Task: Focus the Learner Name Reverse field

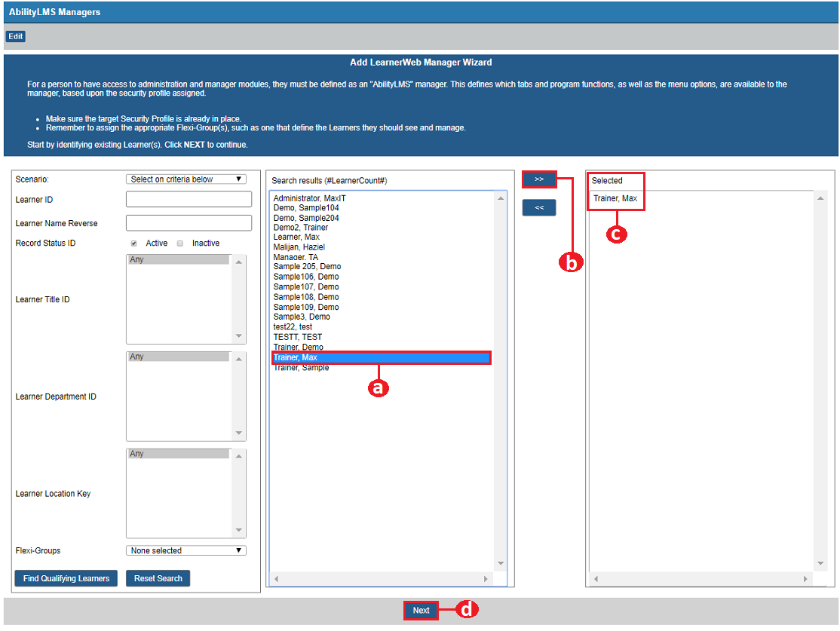Action: coord(189,223)
